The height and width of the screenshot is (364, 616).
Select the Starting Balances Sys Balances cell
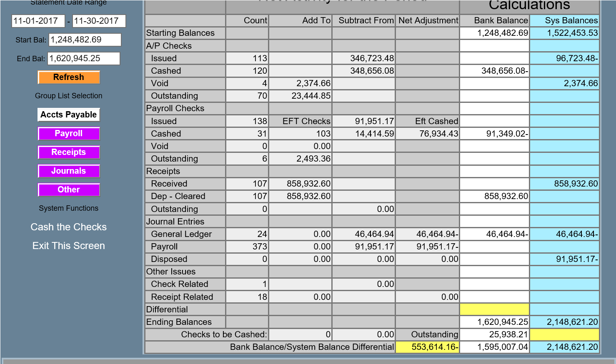tap(564, 33)
